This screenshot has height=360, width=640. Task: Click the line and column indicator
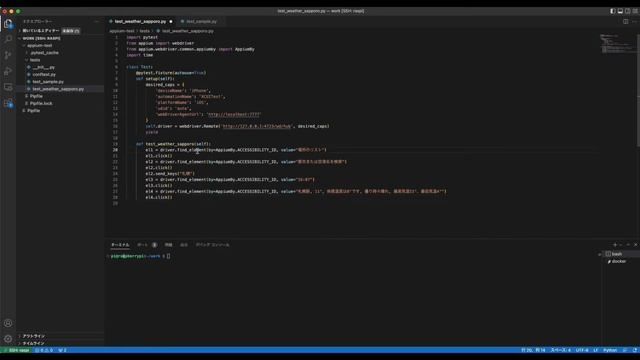533,350
